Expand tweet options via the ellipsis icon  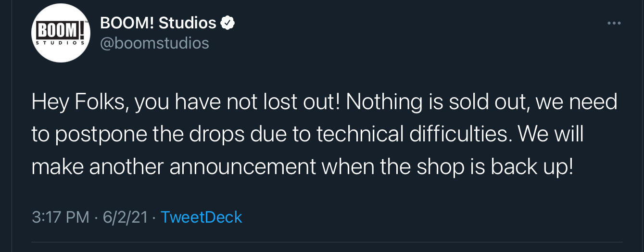click(x=614, y=23)
